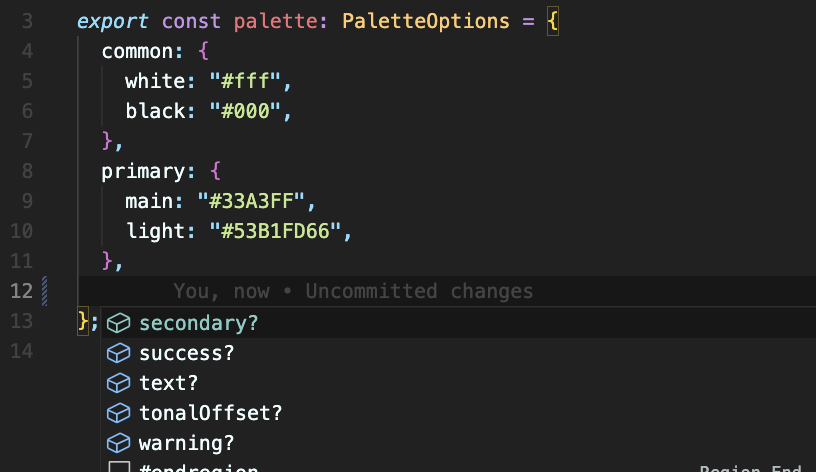Pick the text? suggestion from the list
This screenshot has height=472, width=816.
pos(168,383)
